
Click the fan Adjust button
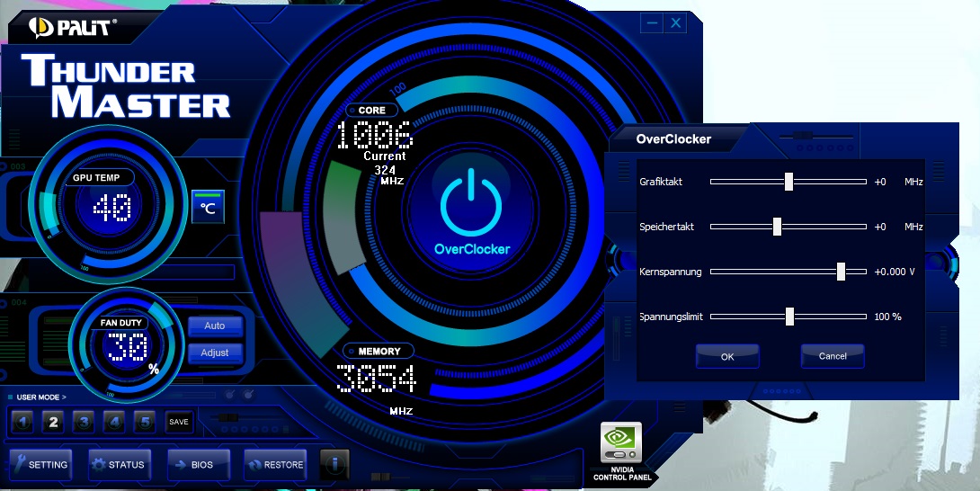pyautogui.click(x=214, y=353)
